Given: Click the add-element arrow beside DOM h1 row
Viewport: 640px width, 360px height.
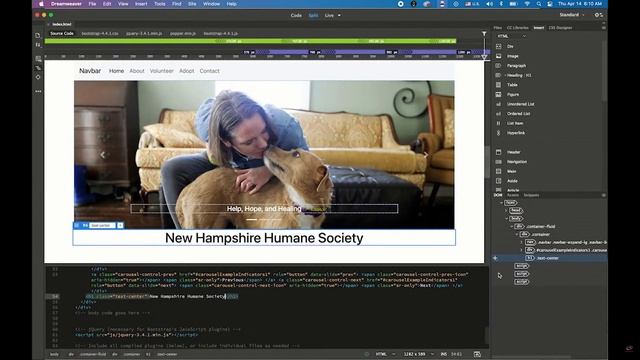Looking at the screenshot, I should coord(495,258).
